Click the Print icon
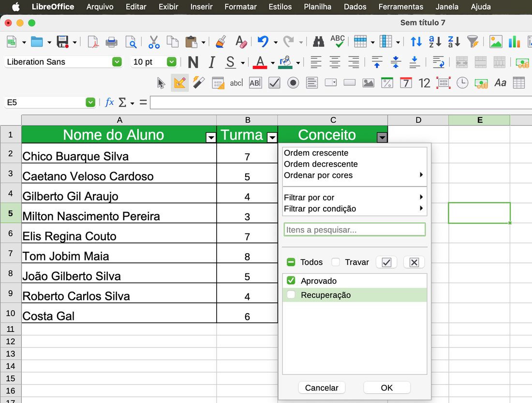Screen dimensions: 532x403 (x=111, y=42)
